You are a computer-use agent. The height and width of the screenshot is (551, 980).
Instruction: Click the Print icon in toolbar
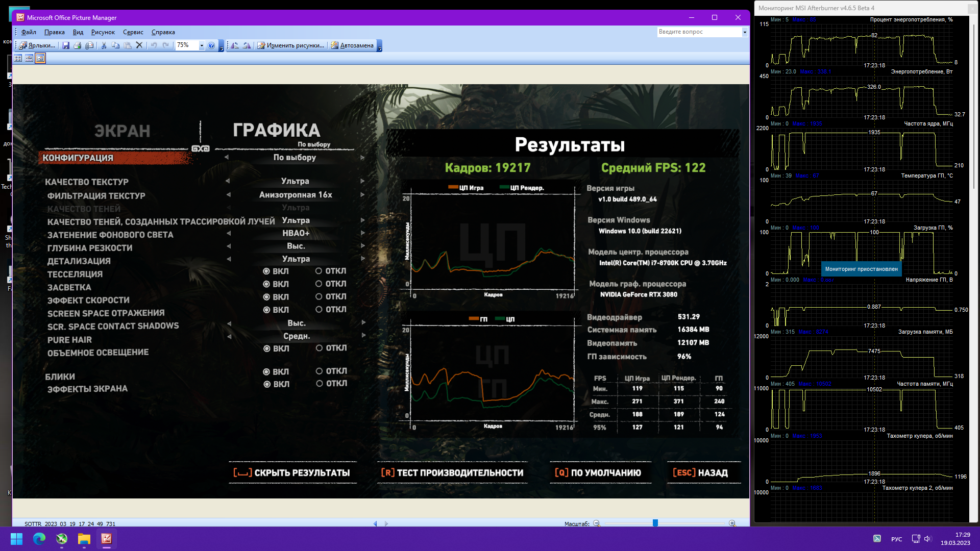point(78,45)
